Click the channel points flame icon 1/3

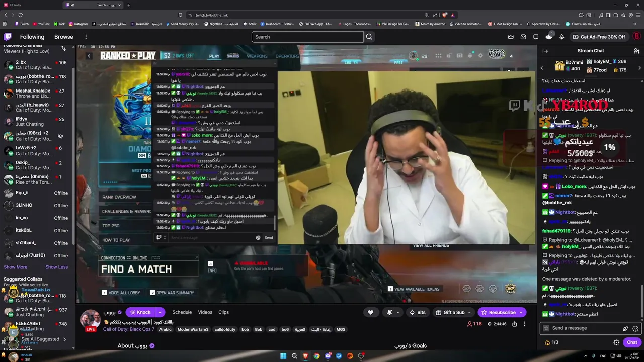[x=547, y=342]
